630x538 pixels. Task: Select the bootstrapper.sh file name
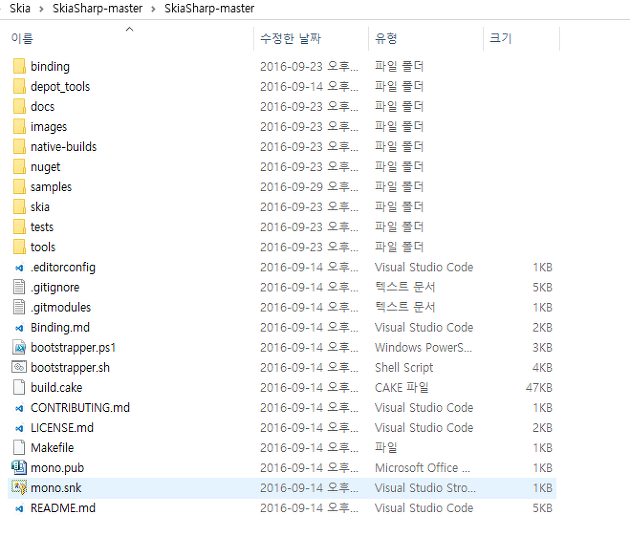point(70,368)
